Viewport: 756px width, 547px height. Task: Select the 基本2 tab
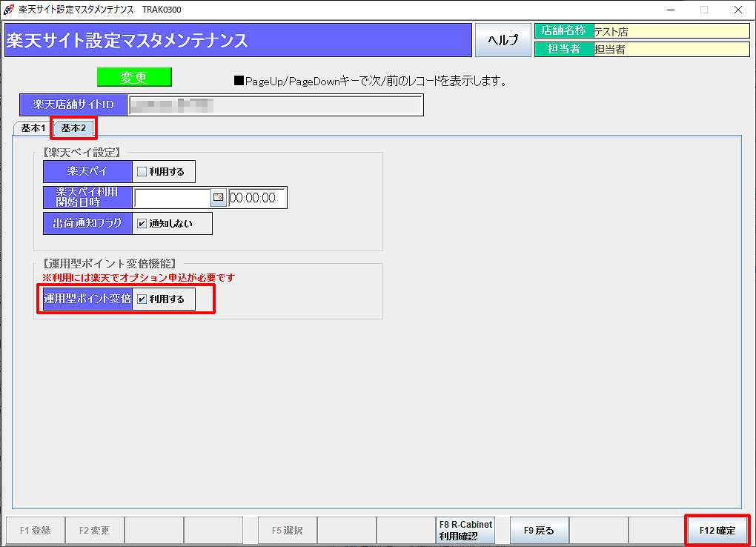click(73, 128)
